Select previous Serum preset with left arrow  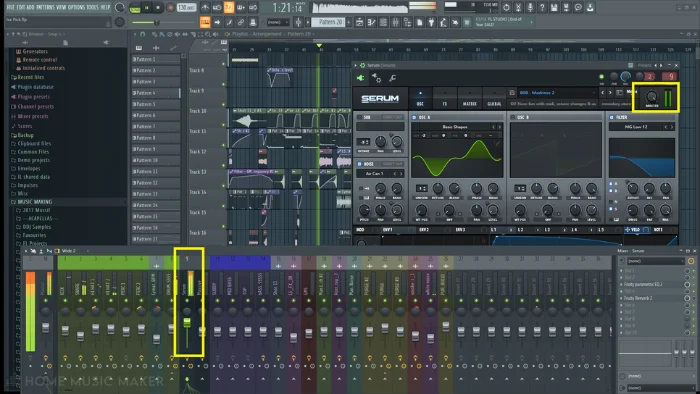[x=602, y=92]
